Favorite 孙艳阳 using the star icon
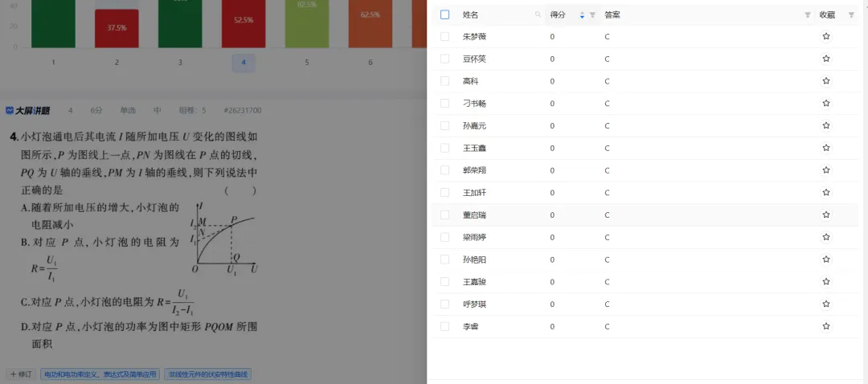868x384 pixels. (826, 259)
